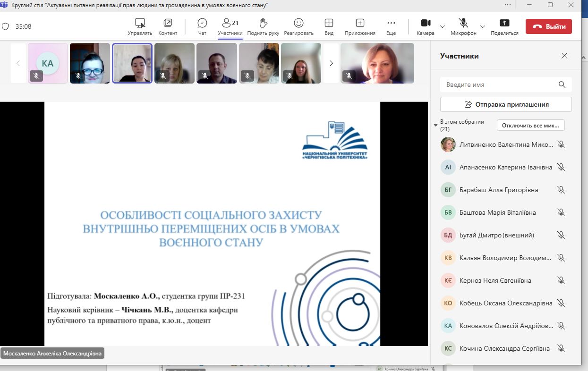Collapse the 'В этом собрании' participants list
The height and width of the screenshot is (371, 588).
pos(436,125)
